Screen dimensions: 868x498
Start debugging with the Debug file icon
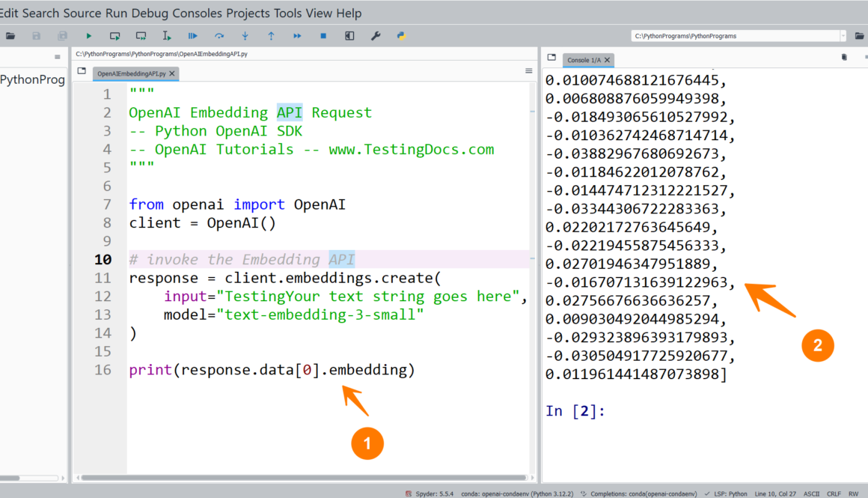tap(193, 36)
